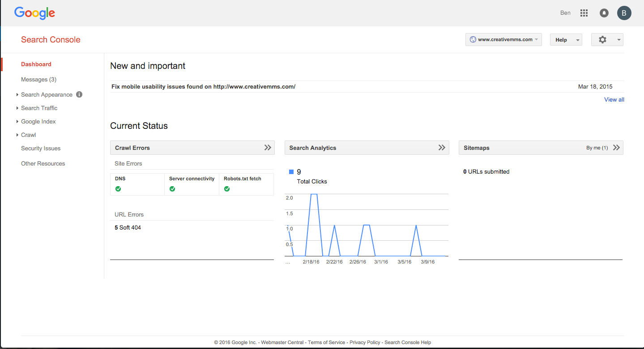The width and height of the screenshot is (644, 349).
Task: Open the Sitemaps heading
Action: (477, 148)
